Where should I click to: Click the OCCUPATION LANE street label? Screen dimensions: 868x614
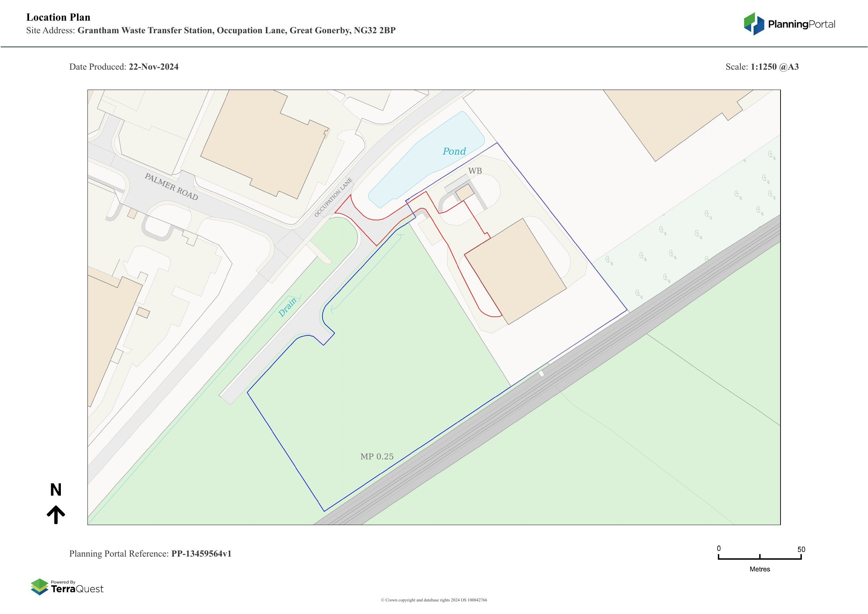333,197
